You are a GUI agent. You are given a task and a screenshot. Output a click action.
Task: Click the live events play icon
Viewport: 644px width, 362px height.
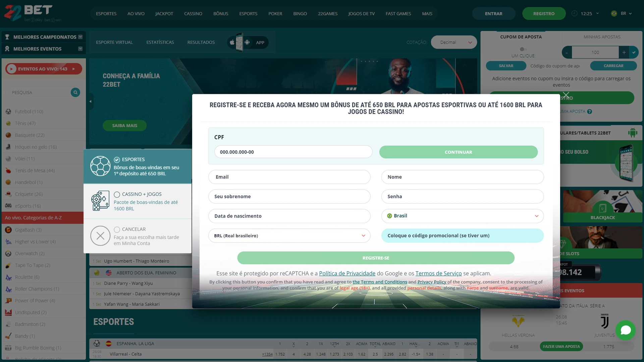coord(11,69)
